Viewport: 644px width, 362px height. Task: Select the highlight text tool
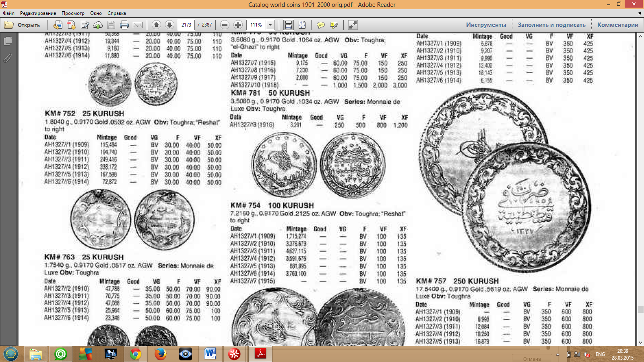pyautogui.click(x=334, y=25)
